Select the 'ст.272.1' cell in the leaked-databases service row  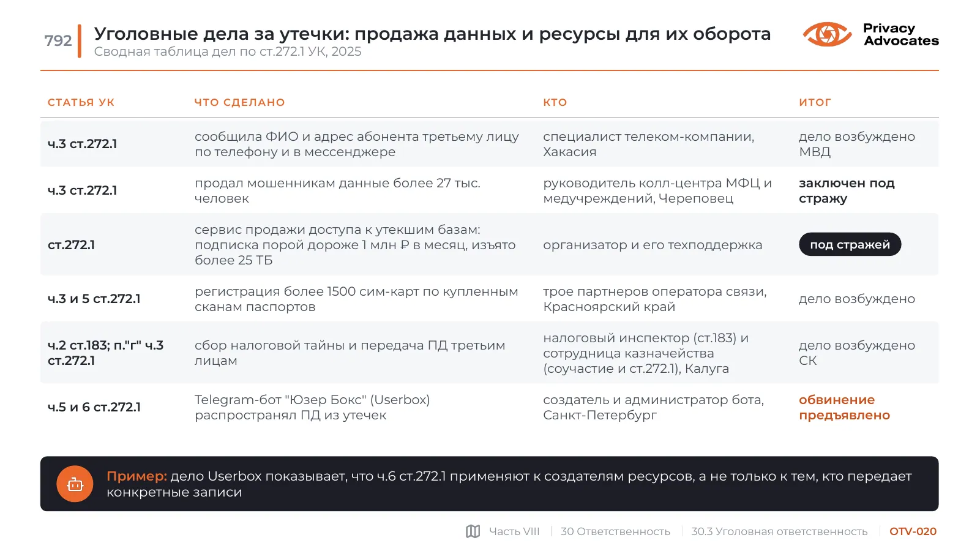click(x=72, y=245)
